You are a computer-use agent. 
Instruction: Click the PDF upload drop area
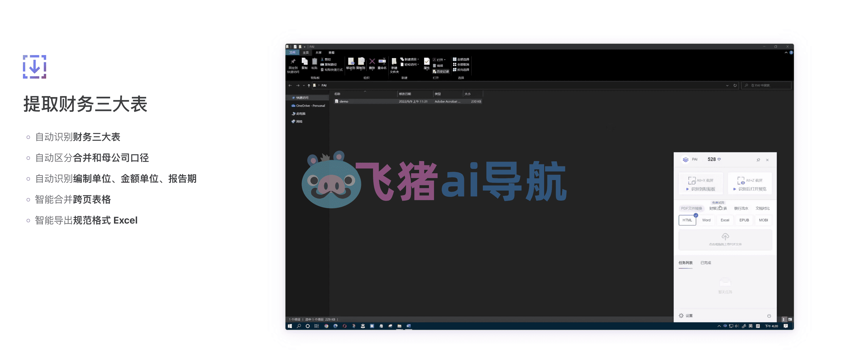[725, 240]
